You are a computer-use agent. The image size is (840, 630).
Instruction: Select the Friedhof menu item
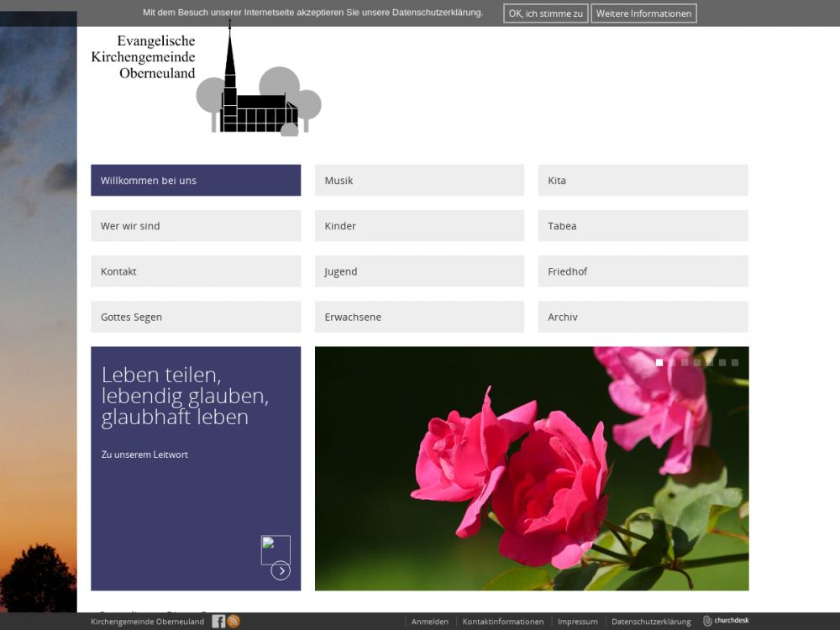(643, 271)
